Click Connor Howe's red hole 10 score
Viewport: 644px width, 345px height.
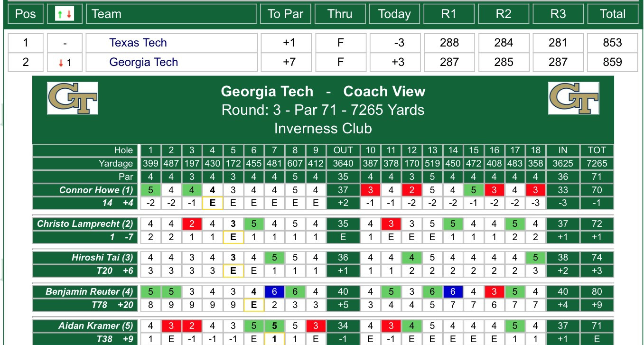370,190
